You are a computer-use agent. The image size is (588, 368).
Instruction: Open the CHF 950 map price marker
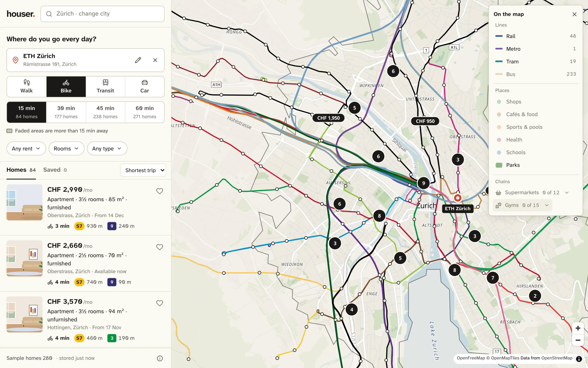point(425,121)
